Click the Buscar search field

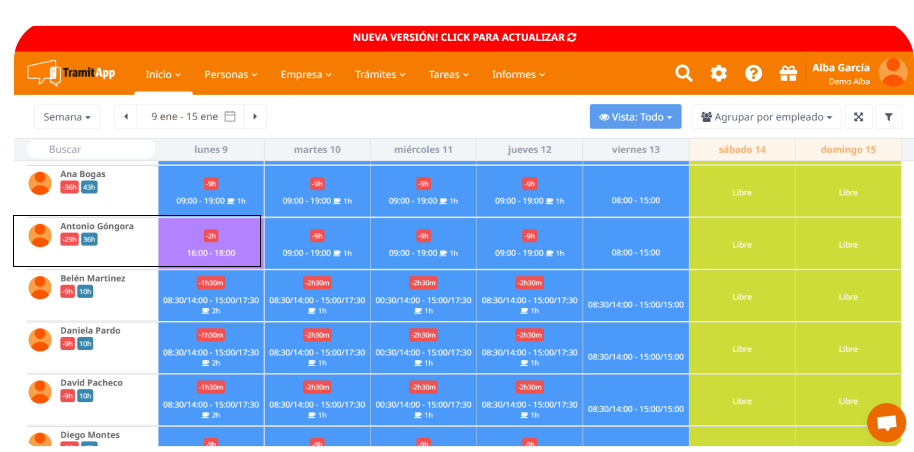pos(90,149)
